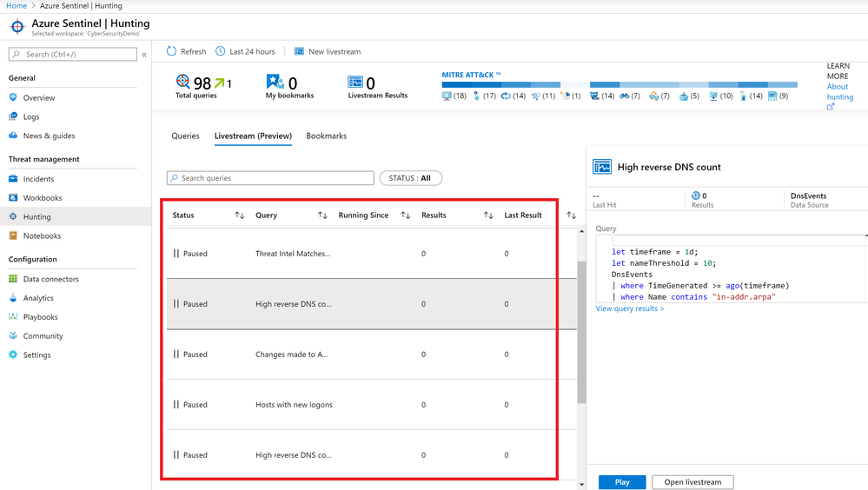Viewport: 868px width, 490px height.
Task: Click the My bookmarks star icon
Action: point(275,82)
